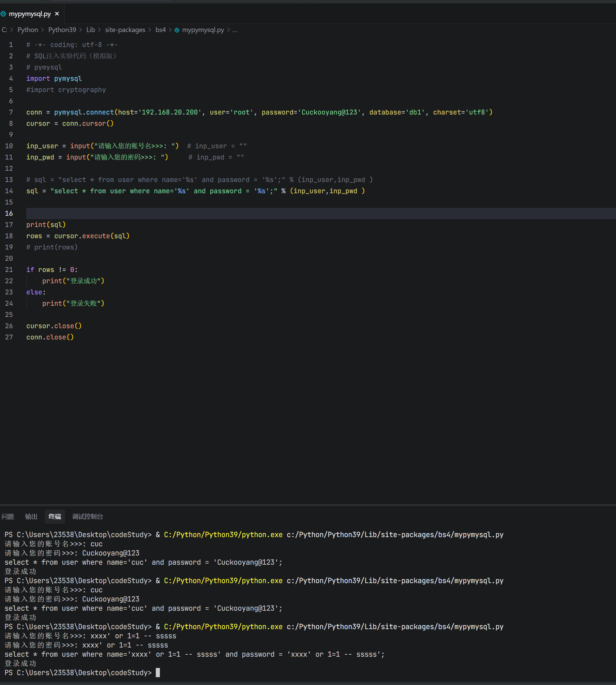Expand the Python39 breadcrumb folder
The height and width of the screenshot is (685, 616).
pos(62,30)
